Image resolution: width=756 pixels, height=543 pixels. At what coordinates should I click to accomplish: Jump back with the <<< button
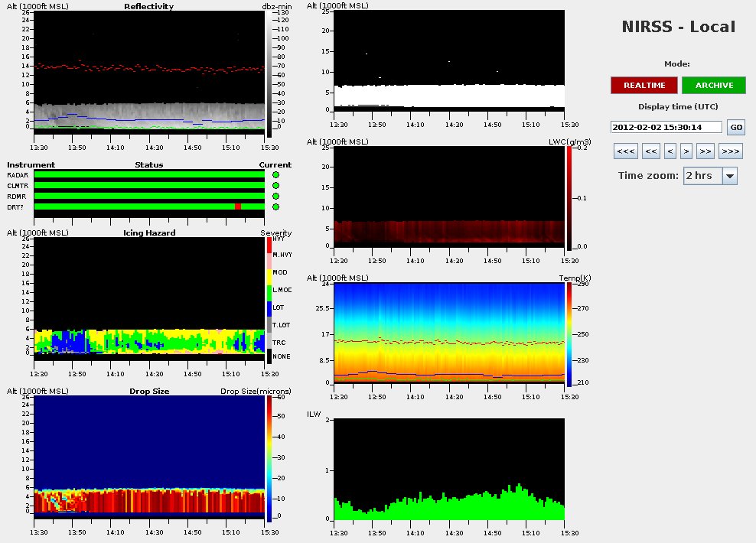click(x=624, y=151)
